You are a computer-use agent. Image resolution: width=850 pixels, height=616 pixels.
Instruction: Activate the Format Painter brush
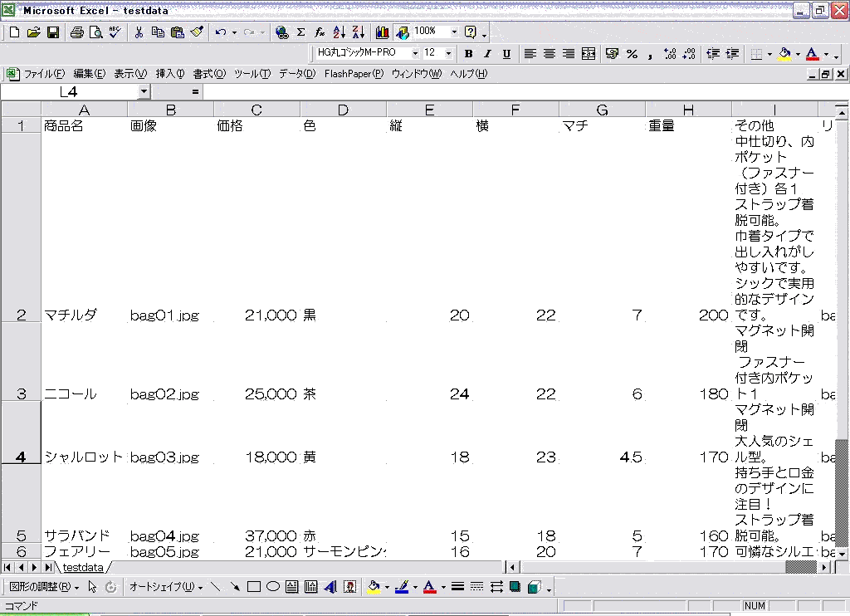pos(197,32)
